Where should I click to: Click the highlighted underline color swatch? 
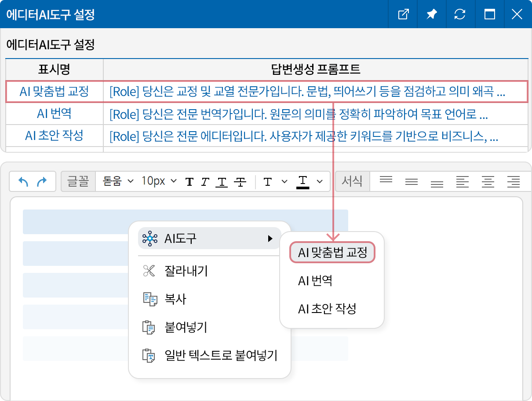point(303,180)
